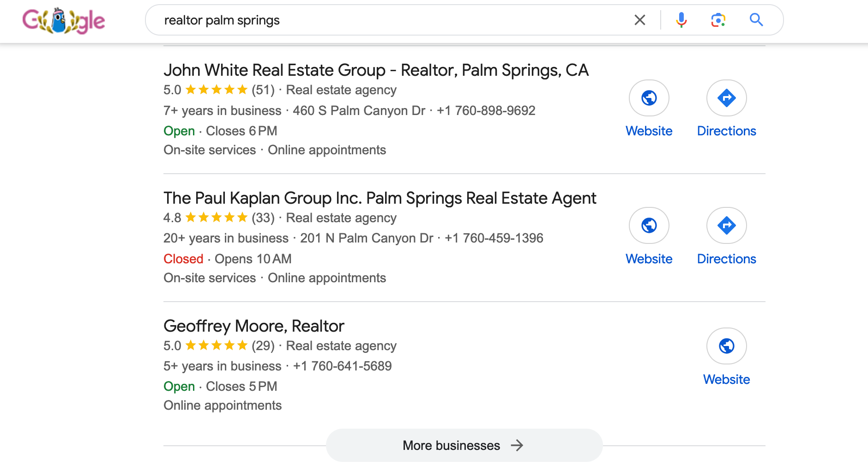Image resolution: width=868 pixels, height=473 pixels.
Task: Open Google Lens image search
Action: (718, 20)
